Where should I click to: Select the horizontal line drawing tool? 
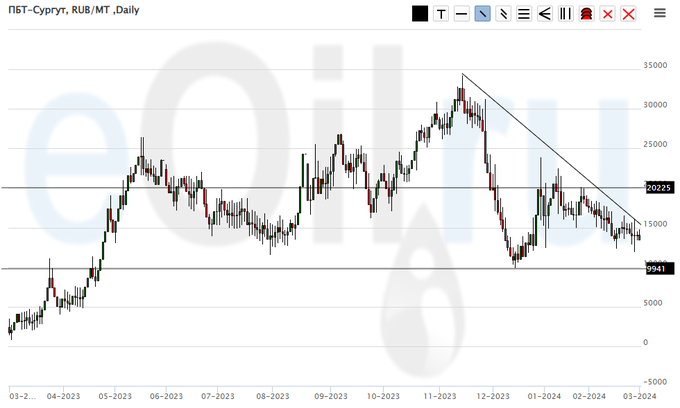(x=461, y=14)
